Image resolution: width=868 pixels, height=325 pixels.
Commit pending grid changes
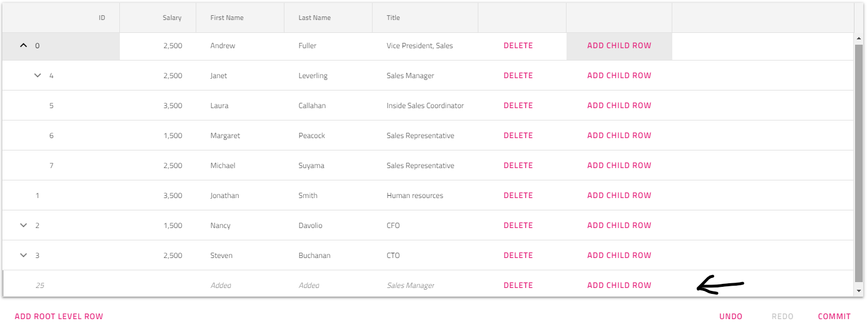click(x=834, y=316)
